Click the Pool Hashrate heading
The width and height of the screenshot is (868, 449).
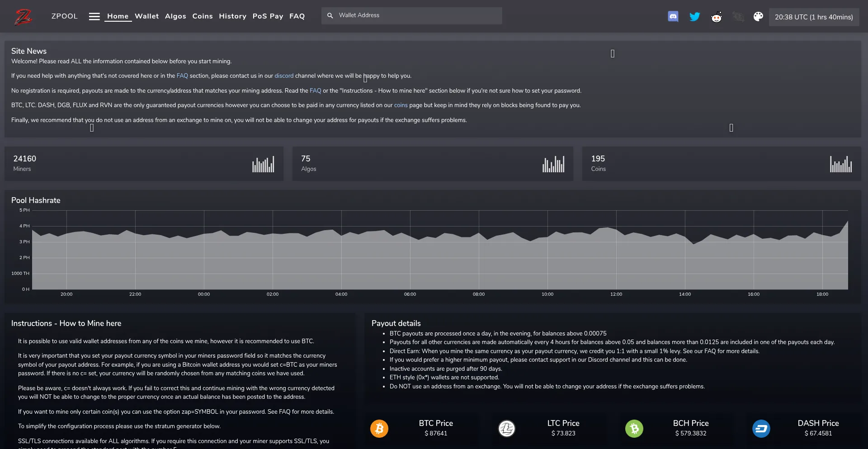coord(36,200)
